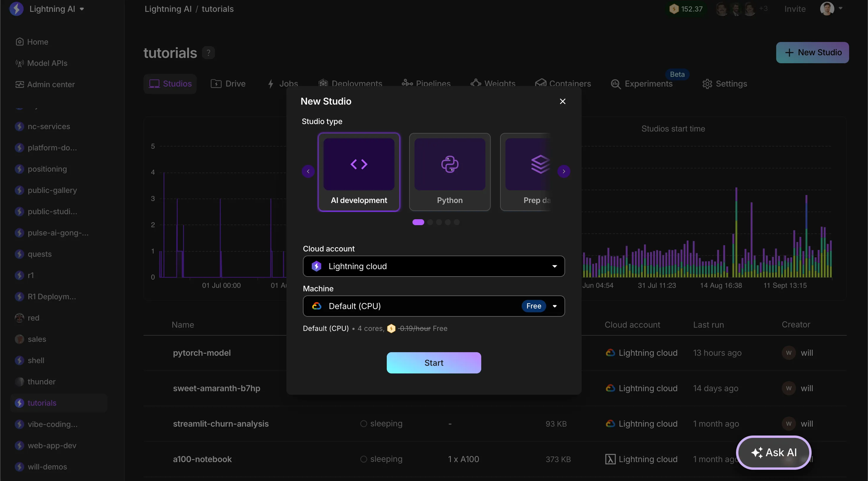Click the Start button
The height and width of the screenshot is (481, 868).
coord(434,363)
